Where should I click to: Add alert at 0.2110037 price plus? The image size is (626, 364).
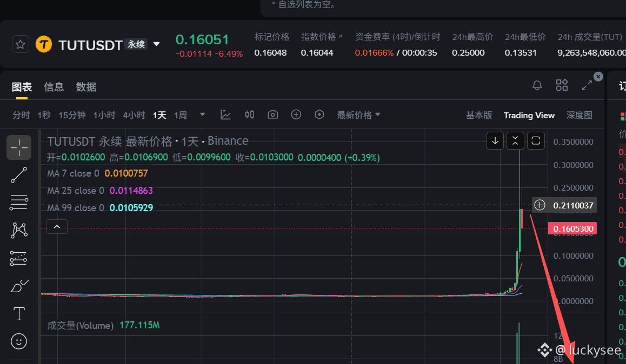(x=540, y=205)
